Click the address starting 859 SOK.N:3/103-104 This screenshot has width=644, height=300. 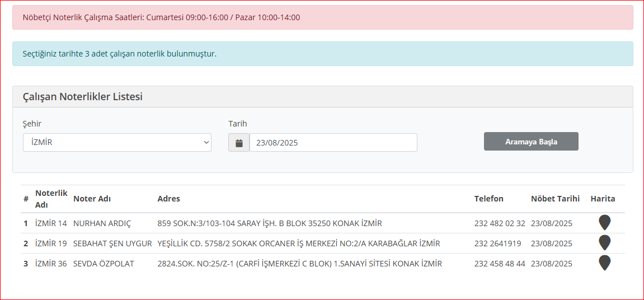coord(270,223)
